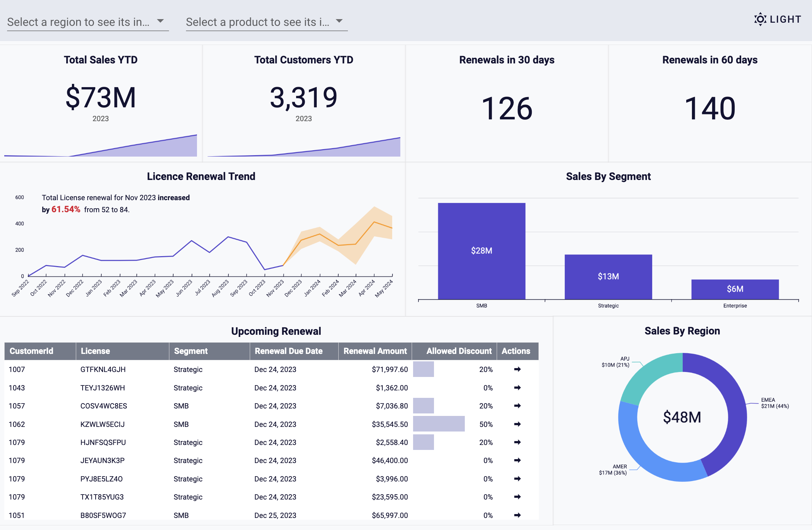Click the arrow action for license TX1T85YUG3
The width and height of the screenshot is (812, 530).
point(517,497)
